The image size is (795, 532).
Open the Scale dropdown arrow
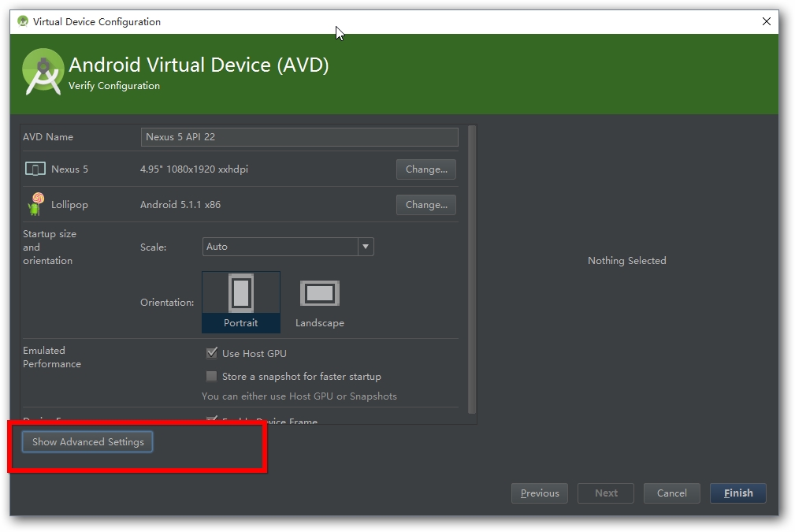coord(366,247)
